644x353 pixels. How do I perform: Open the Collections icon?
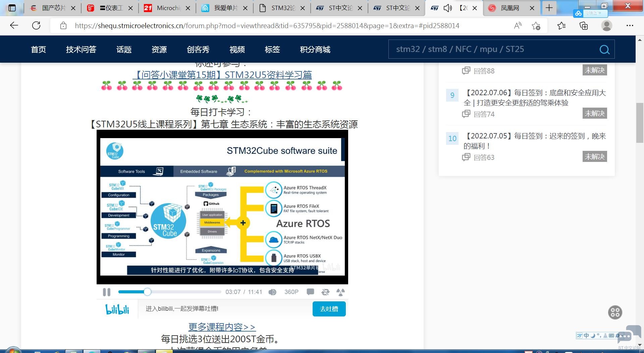[x=584, y=25]
